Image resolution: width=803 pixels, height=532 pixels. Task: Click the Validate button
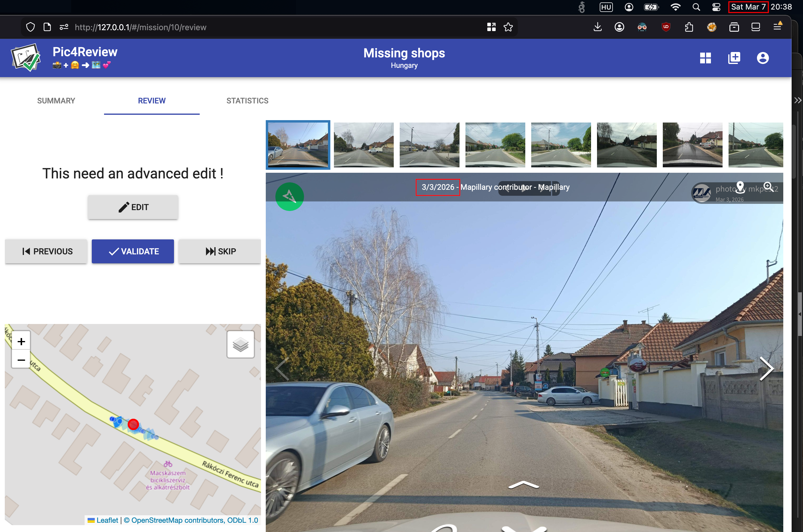[x=133, y=251]
